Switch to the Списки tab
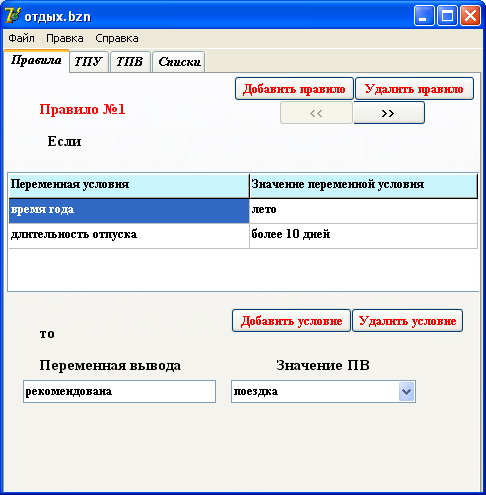The height and width of the screenshot is (495, 486). [179, 62]
